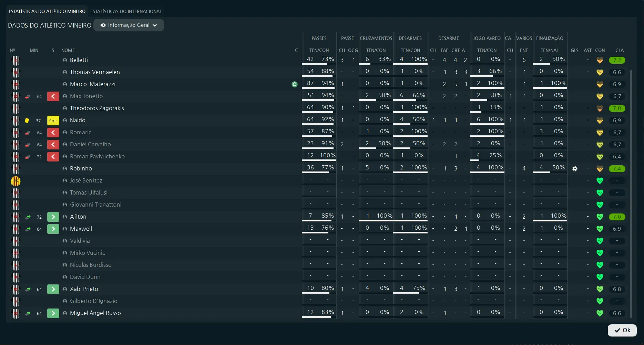
Task: Sort by the MIN column header
Action: [x=34, y=50]
